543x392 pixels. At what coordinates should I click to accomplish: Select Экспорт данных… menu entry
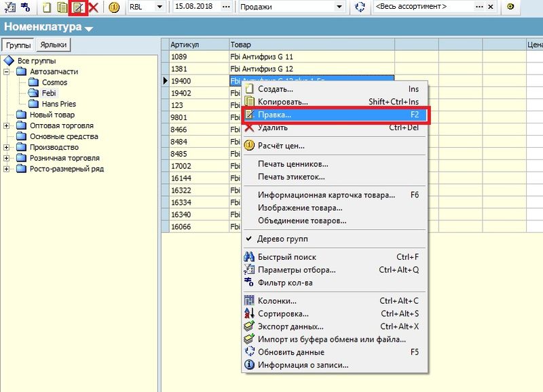[335, 327]
